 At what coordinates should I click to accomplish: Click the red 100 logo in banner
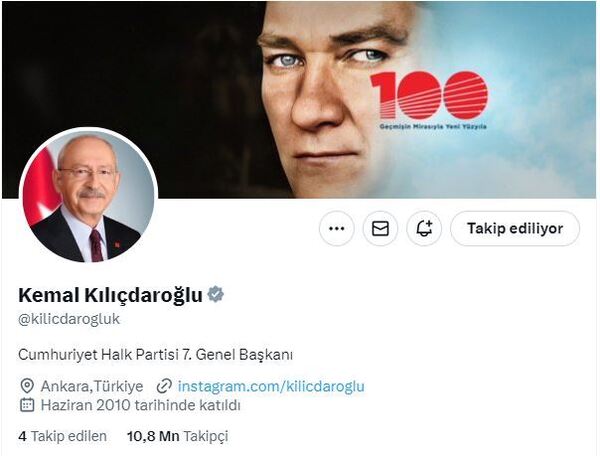pos(429,95)
